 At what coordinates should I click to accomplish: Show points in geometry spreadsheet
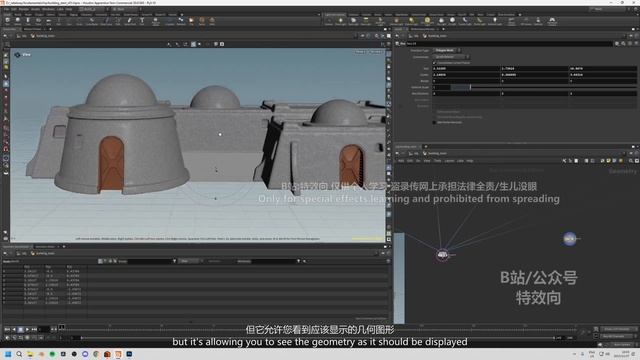(100, 261)
